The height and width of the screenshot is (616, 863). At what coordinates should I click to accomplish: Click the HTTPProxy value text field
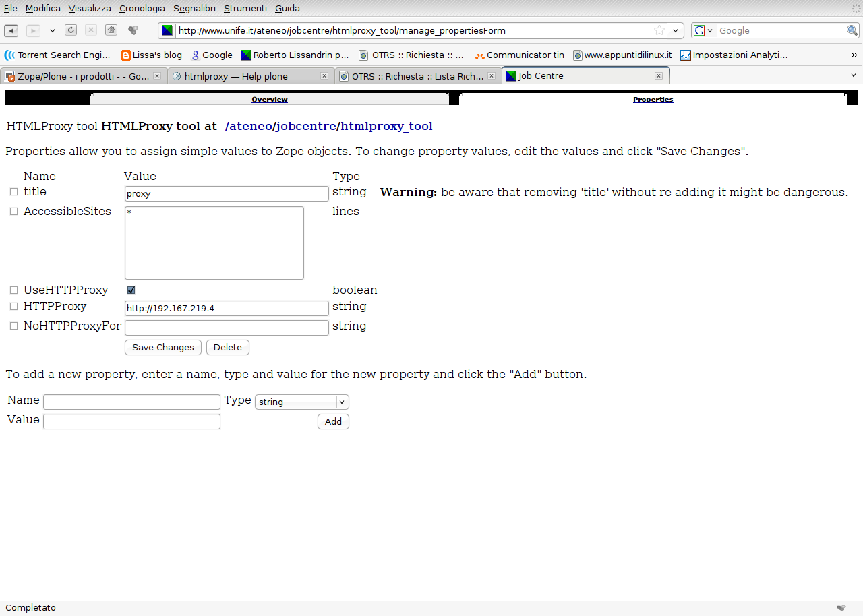[x=227, y=309]
